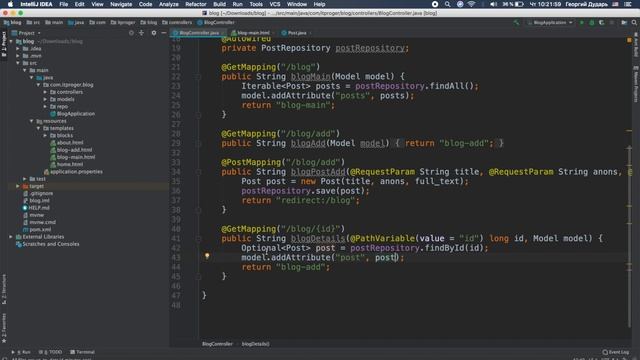Click the Build project hammer icon

pyautogui.click(x=516, y=22)
